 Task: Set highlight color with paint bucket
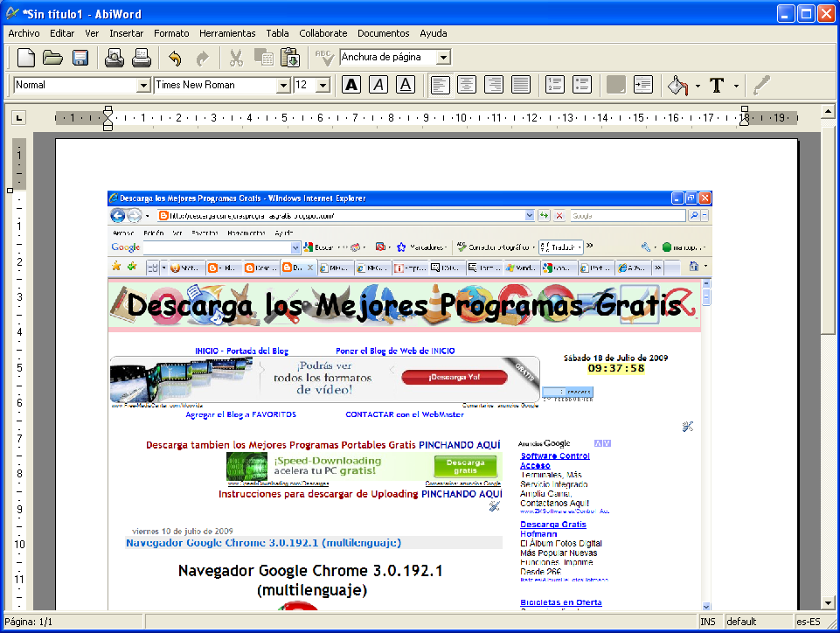678,85
